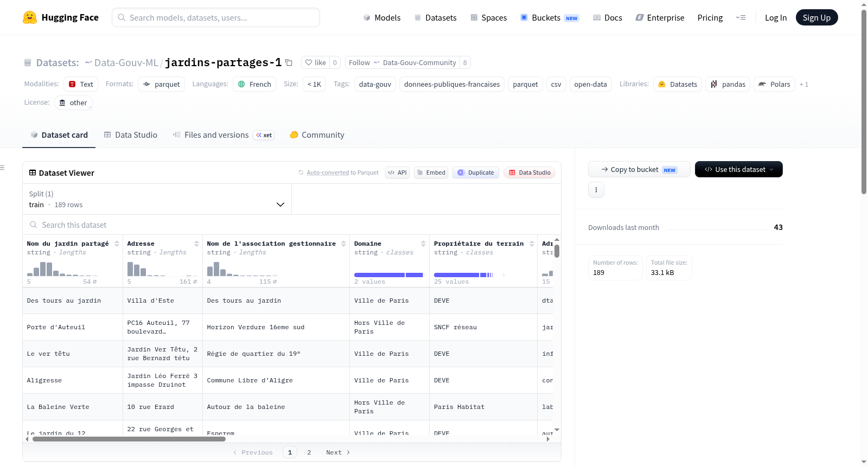Select the pandas library tag

(728, 84)
